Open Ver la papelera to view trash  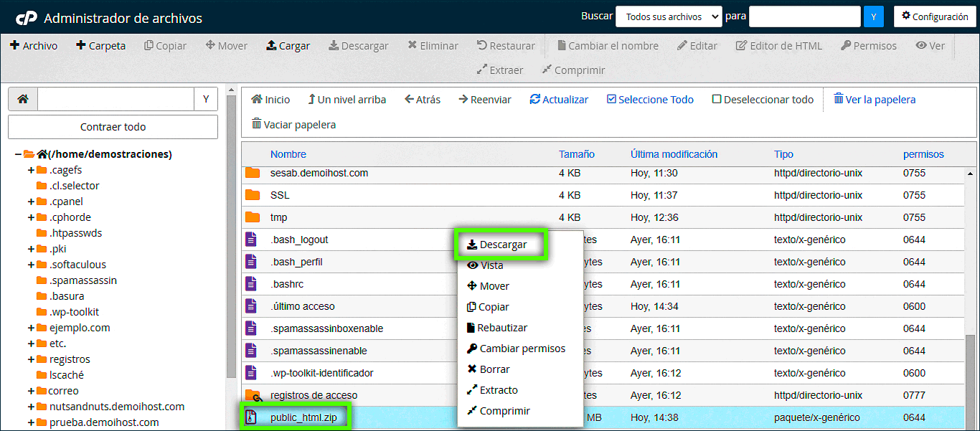[x=875, y=99]
